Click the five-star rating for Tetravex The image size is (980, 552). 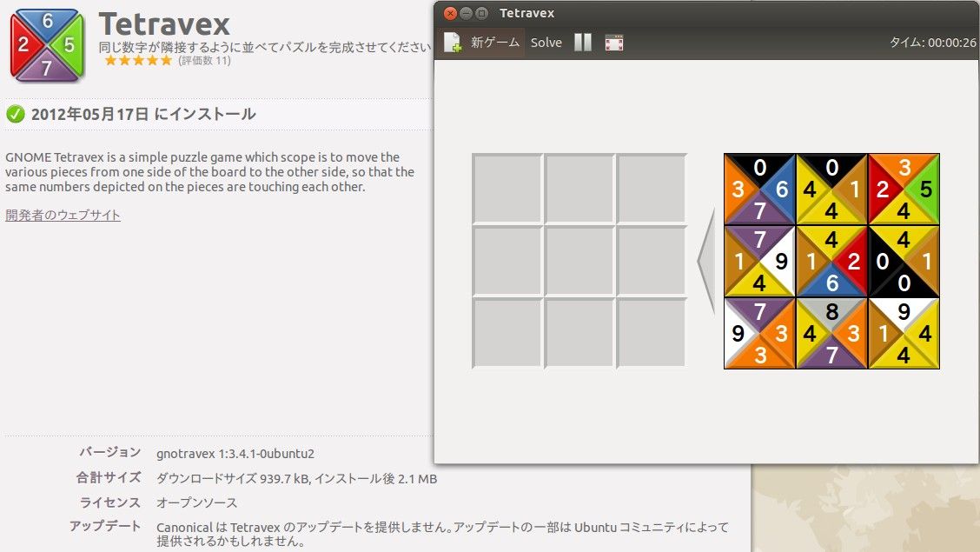[138, 61]
